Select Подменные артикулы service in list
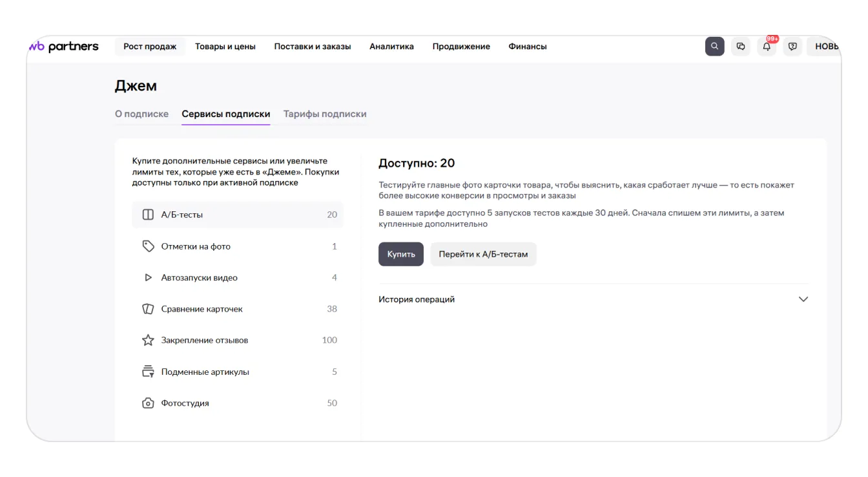 [x=205, y=372]
